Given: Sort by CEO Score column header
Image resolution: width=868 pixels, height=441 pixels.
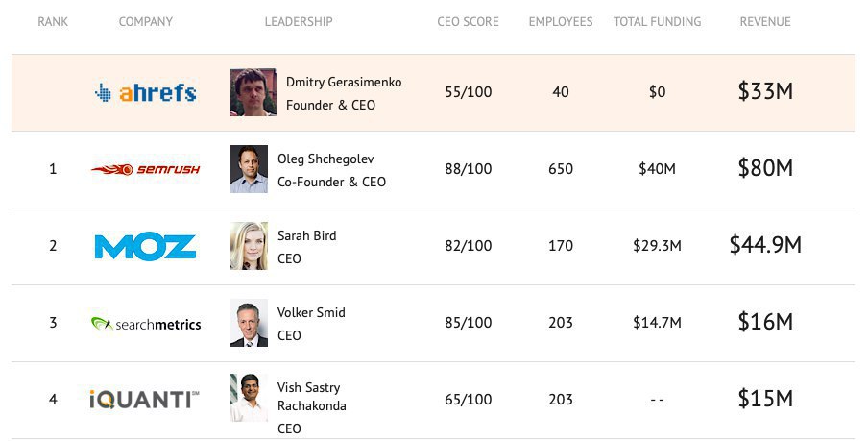Looking at the screenshot, I should click(468, 21).
